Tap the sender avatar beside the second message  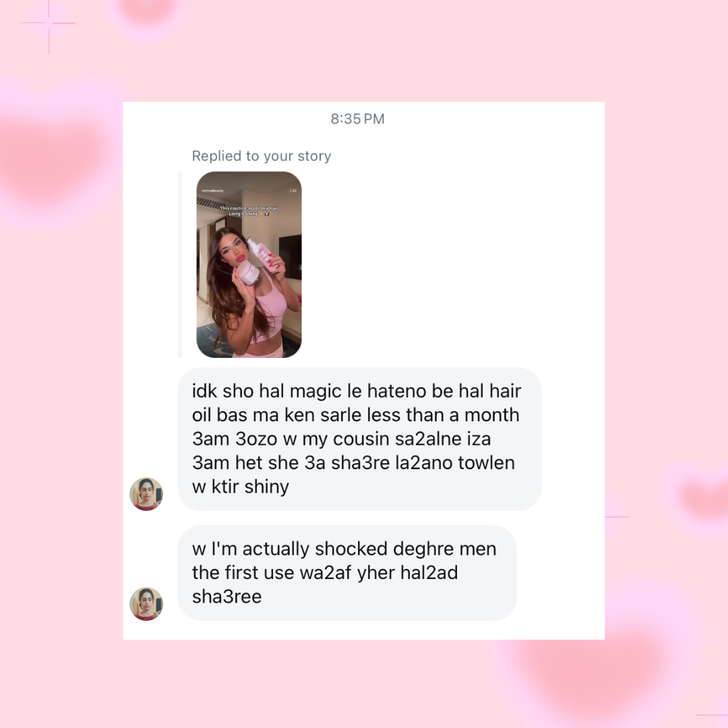(x=146, y=603)
